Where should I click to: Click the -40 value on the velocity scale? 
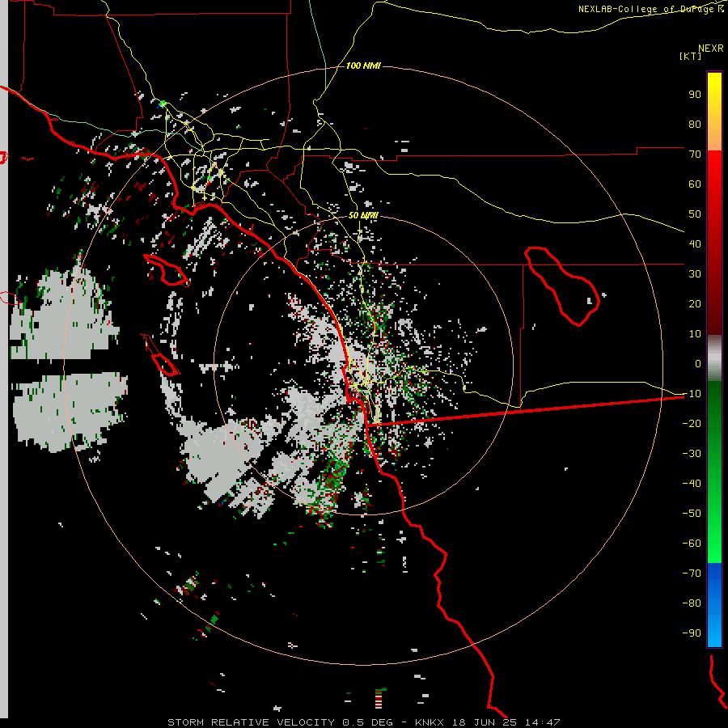pos(692,484)
